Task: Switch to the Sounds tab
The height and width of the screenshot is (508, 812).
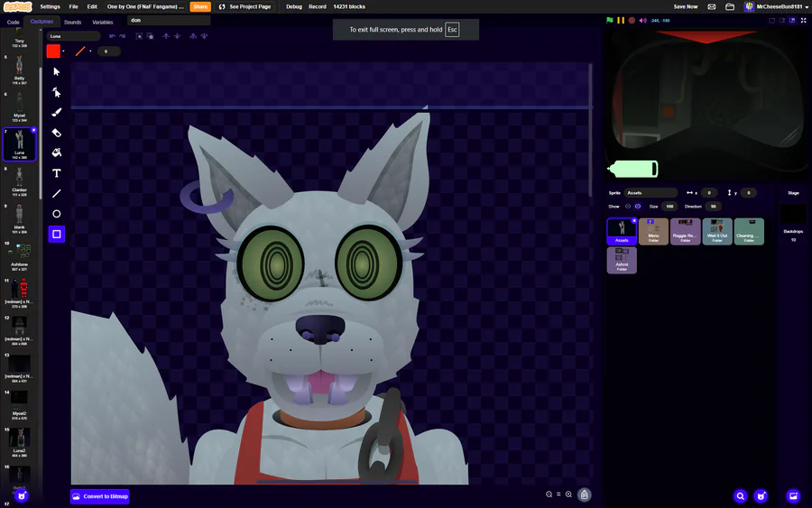Action: point(72,23)
